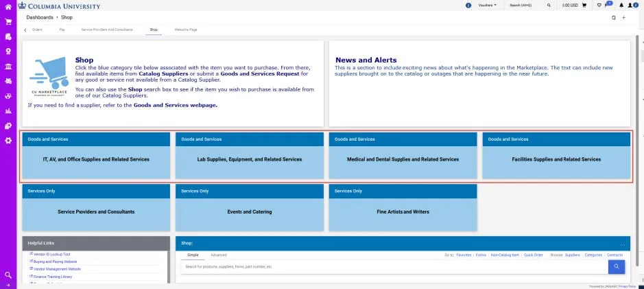Click the copy dashboard icon near plus

coord(614,18)
